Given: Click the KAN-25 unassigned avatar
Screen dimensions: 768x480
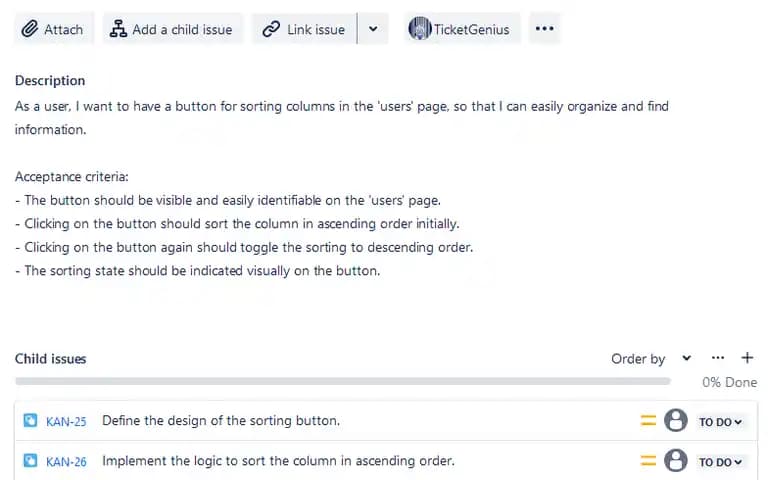Looking at the screenshot, I should tap(676, 420).
